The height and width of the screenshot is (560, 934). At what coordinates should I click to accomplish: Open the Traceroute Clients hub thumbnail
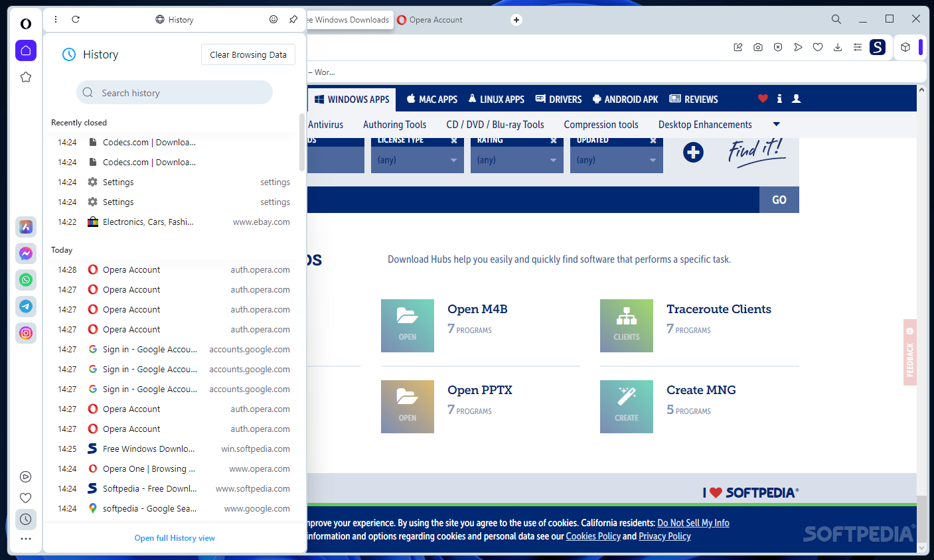click(627, 326)
